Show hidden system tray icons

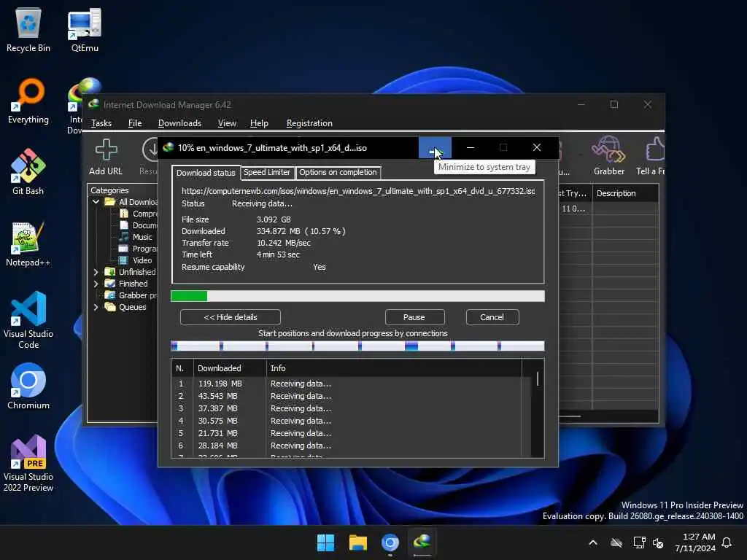click(x=593, y=542)
